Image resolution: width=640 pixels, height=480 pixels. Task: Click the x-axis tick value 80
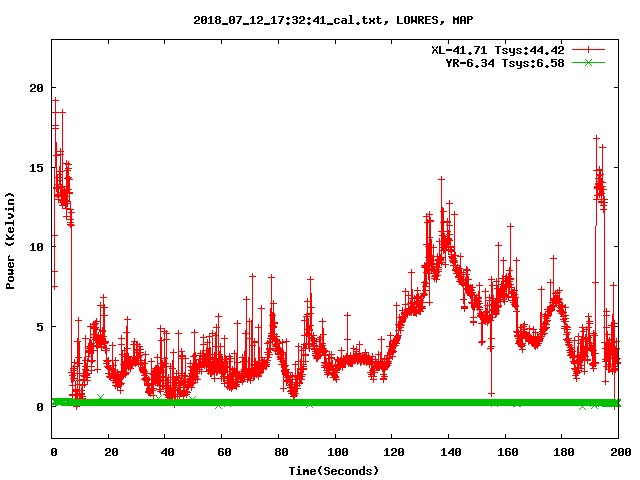[281, 452]
